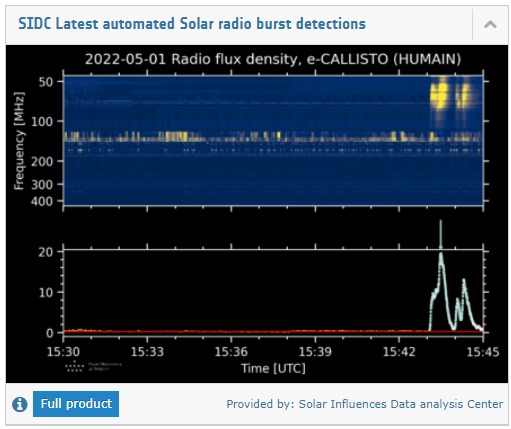Click the Royal Observatory logo under the plot
This screenshot has width=511, height=429.
click(93, 366)
